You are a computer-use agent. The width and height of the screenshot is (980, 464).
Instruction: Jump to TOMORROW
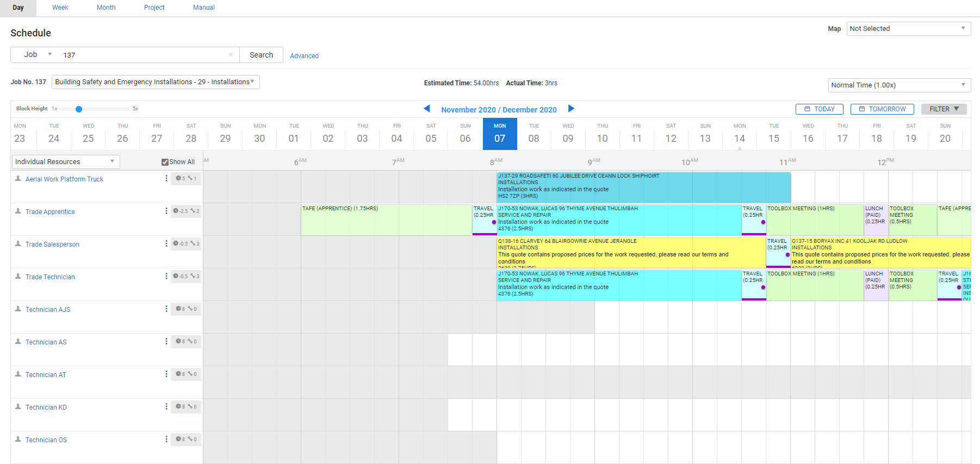coord(882,109)
